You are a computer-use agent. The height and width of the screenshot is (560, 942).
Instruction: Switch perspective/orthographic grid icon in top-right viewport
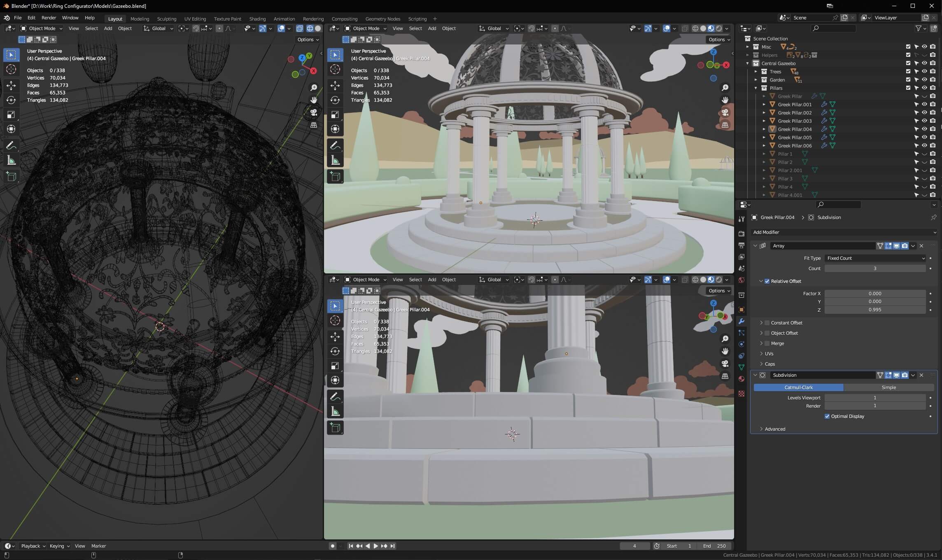[725, 125]
